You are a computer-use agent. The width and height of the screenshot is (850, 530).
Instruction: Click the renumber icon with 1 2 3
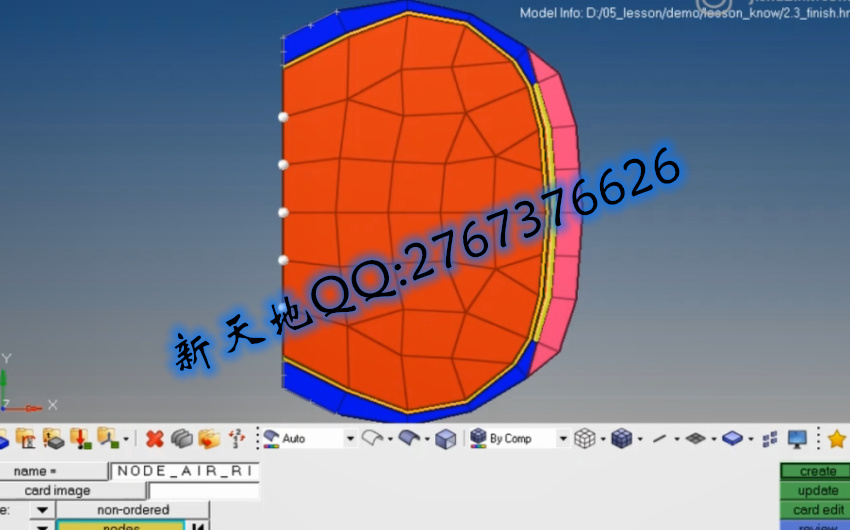[x=236, y=438]
